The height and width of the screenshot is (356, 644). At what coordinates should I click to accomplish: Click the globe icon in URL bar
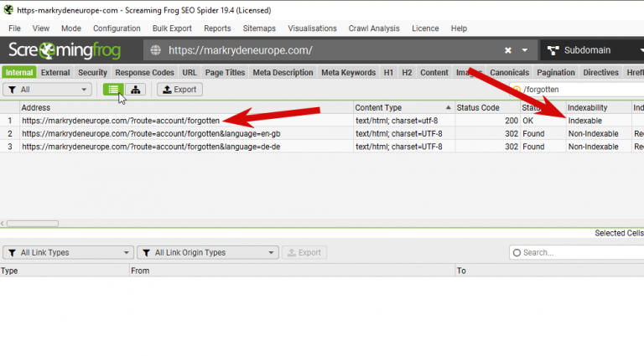coord(155,50)
